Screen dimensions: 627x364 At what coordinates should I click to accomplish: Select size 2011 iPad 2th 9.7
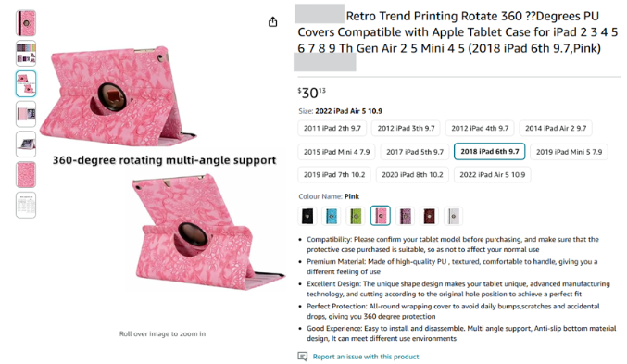332,129
